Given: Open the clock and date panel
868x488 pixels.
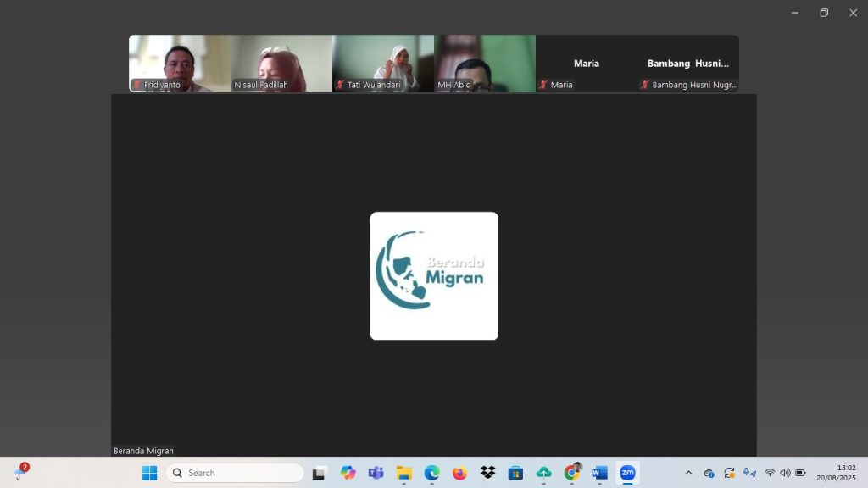Looking at the screenshot, I should (836, 473).
